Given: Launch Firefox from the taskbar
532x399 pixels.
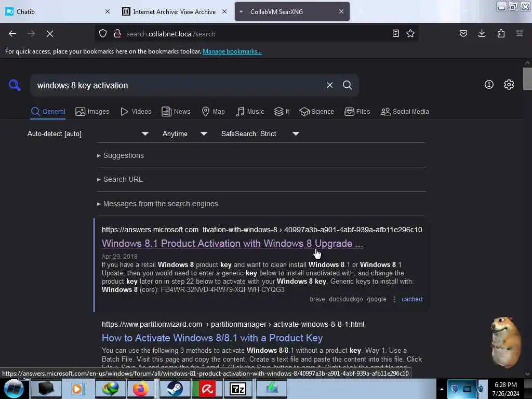Looking at the screenshot, I should [x=140, y=389].
